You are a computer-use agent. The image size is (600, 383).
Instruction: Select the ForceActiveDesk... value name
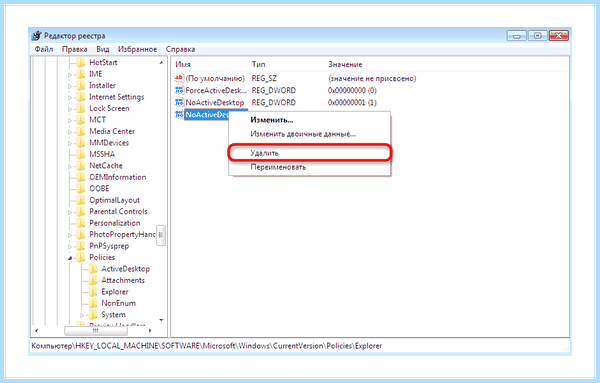(x=216, y=91)
